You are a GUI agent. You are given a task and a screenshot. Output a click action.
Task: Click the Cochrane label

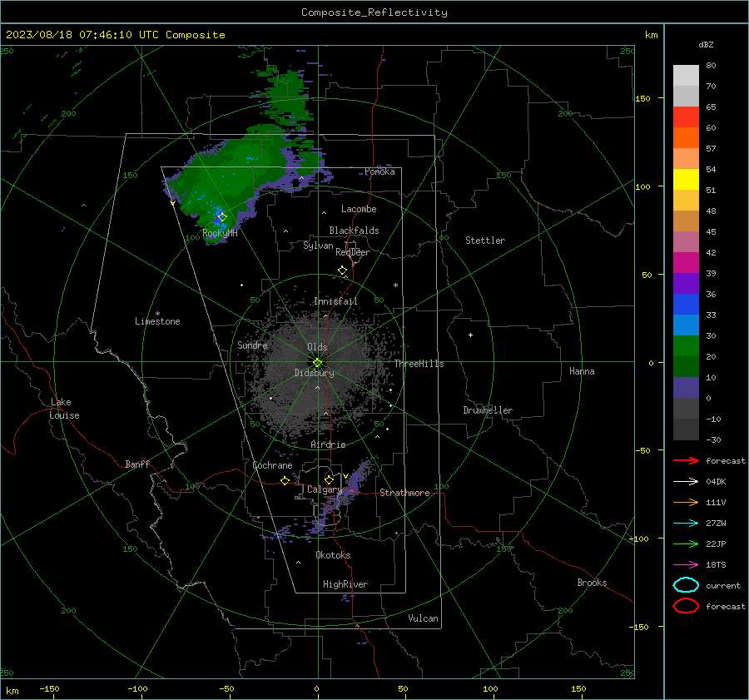(272, 465)
